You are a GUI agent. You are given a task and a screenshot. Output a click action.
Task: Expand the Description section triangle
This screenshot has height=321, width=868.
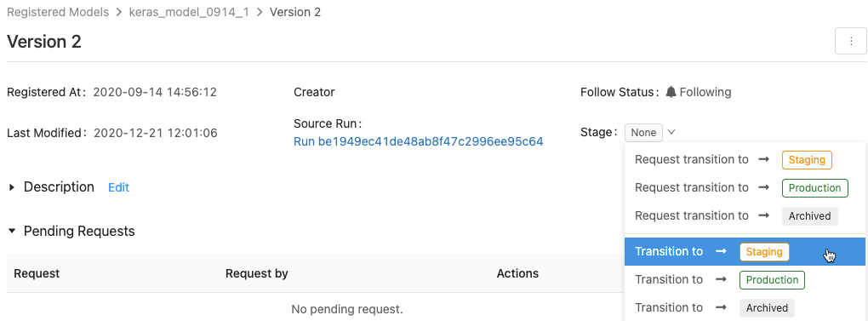tap(12, 187)
